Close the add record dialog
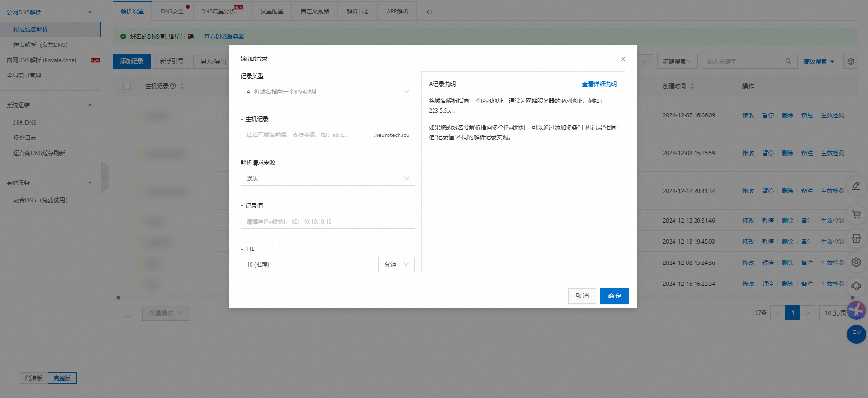Screen dimensions: 868x398 coord(623,59)
